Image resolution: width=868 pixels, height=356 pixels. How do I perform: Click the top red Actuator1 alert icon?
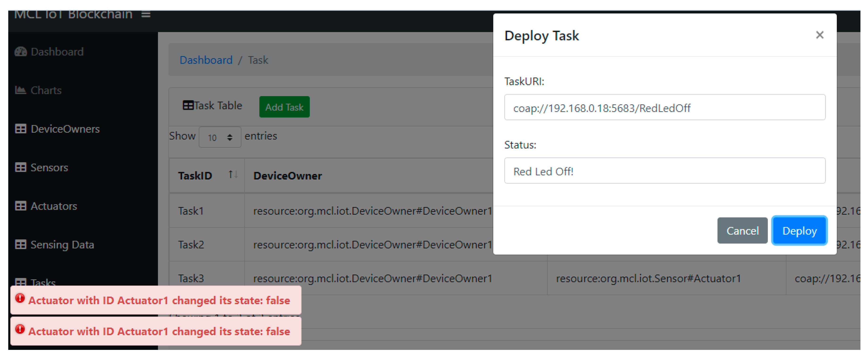click(20, 299)
